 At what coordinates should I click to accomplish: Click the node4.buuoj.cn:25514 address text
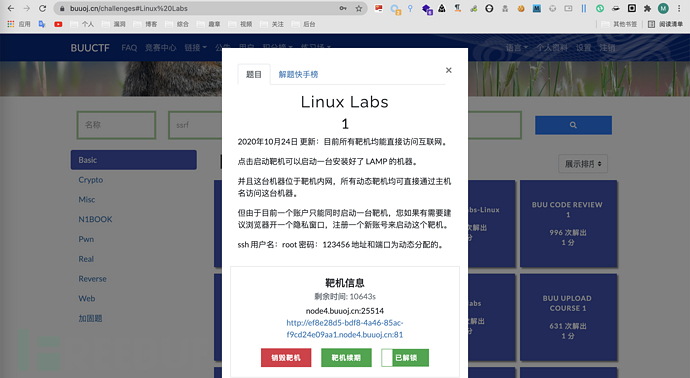[x=345, y=311]
